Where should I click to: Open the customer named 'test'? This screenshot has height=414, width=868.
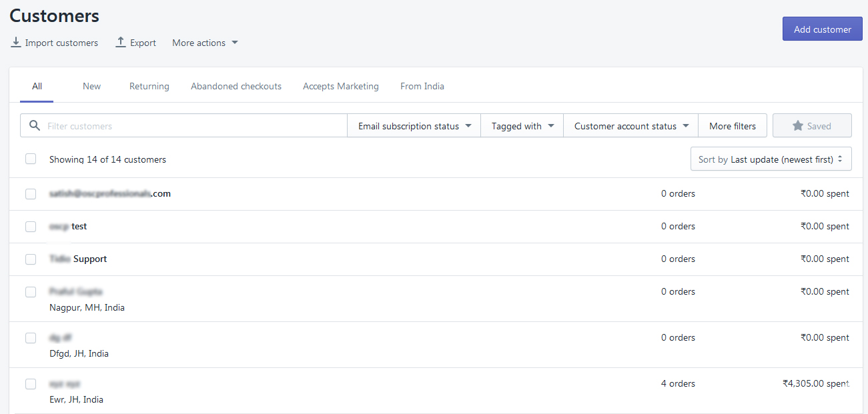(68, 227)
